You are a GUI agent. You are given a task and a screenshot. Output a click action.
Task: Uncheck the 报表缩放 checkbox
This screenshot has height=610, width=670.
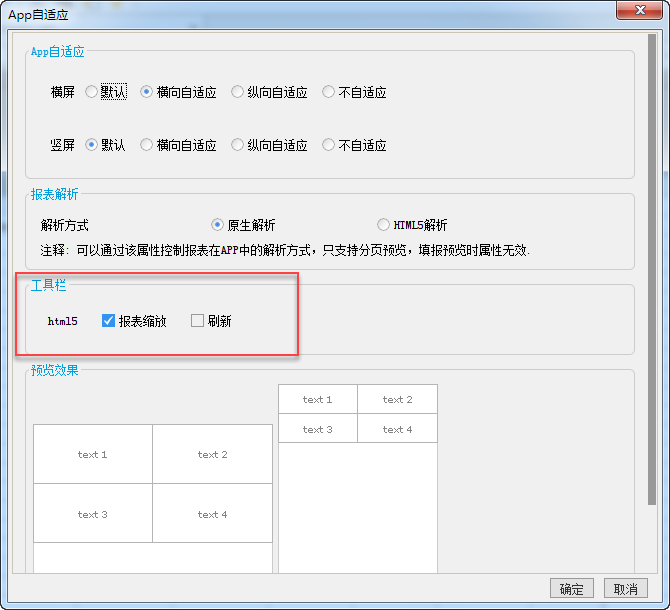[108, 320]
